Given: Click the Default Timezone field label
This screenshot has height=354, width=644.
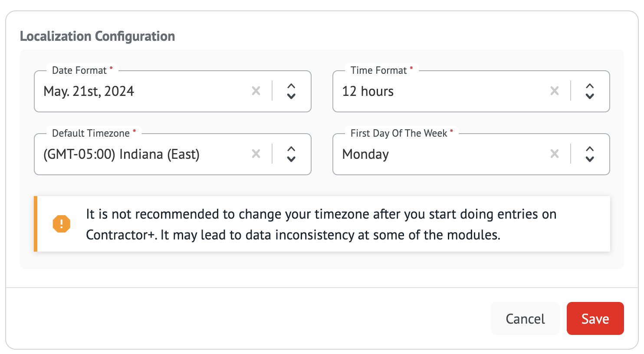Looking at the screenshot, I should 91,134.
